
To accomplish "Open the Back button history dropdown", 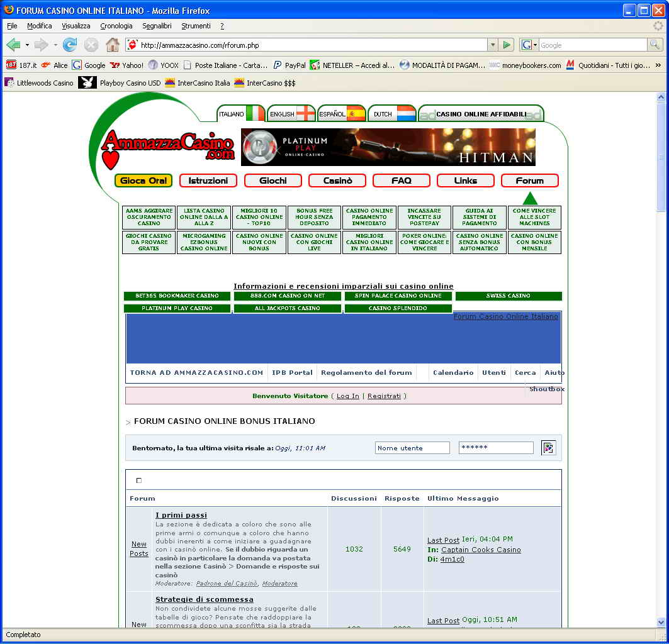I will point(27,45).
